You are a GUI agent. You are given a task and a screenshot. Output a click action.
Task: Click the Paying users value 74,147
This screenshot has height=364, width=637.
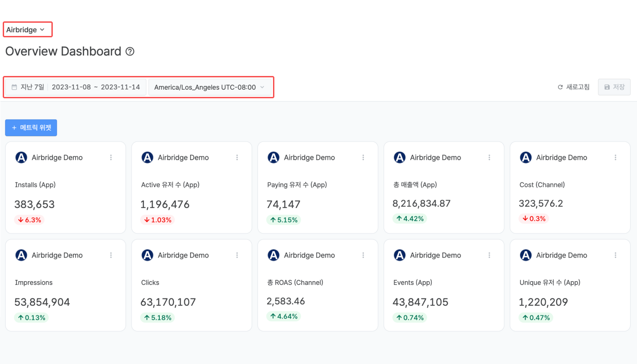tap(283, 205)
